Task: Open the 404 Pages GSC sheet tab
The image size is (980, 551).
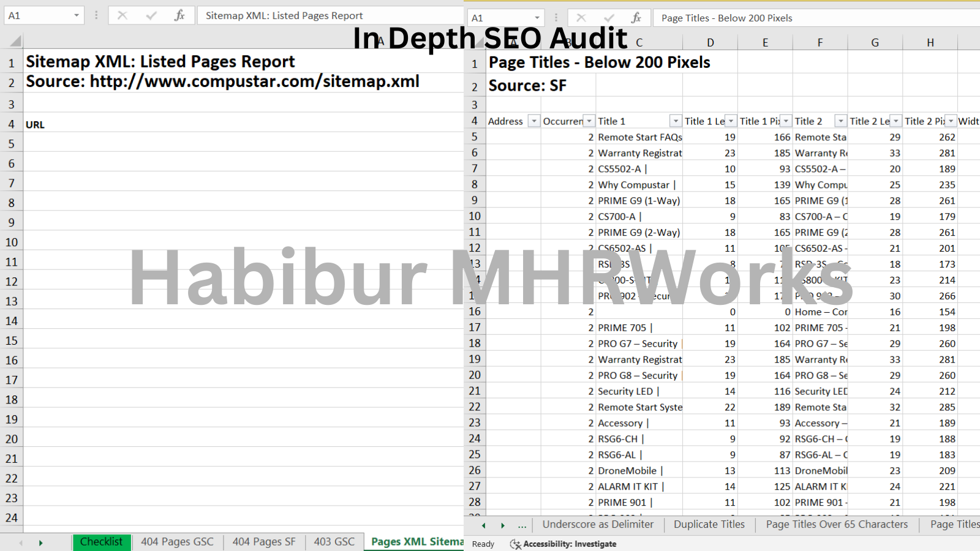Action: coord(177,542)
